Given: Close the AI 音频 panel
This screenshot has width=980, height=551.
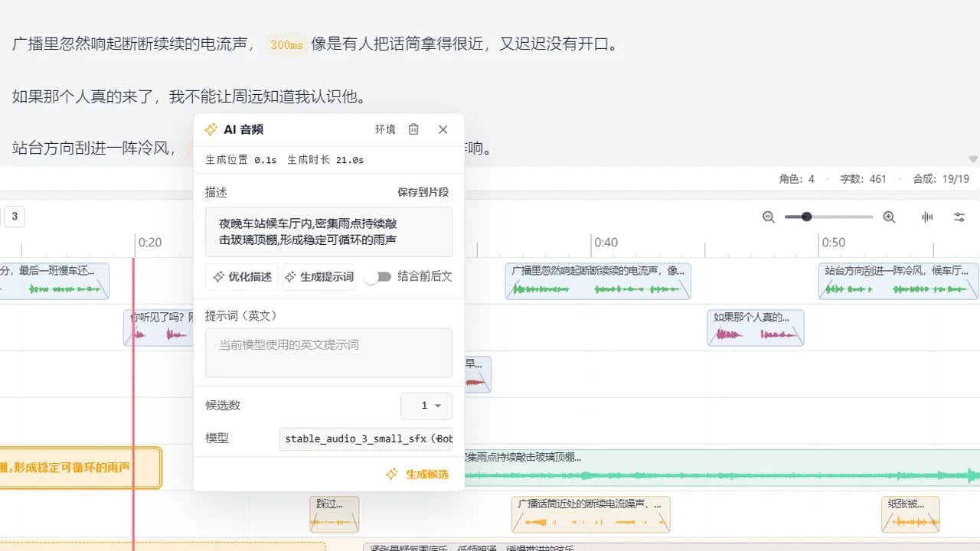Looking at the screenshot, I should pyautogui.click(x=443, y=129).
